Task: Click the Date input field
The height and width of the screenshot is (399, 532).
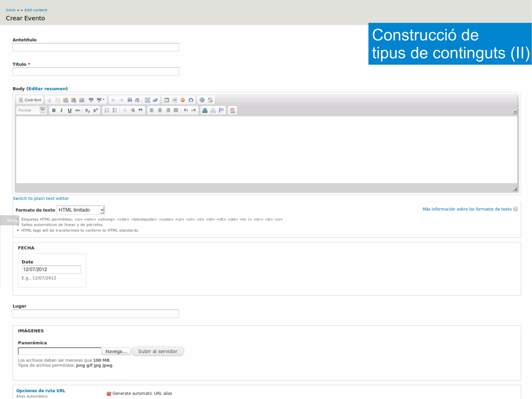Action: coord(51,269)
